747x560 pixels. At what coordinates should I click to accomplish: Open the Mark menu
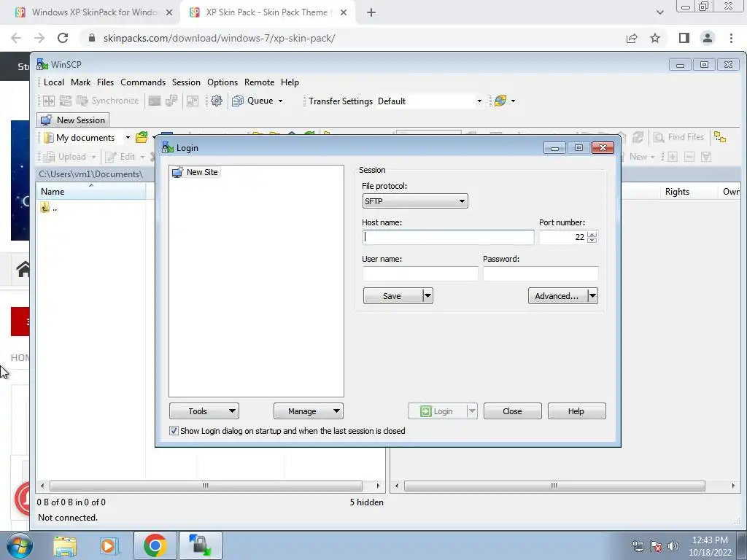[x=80, y=82]
